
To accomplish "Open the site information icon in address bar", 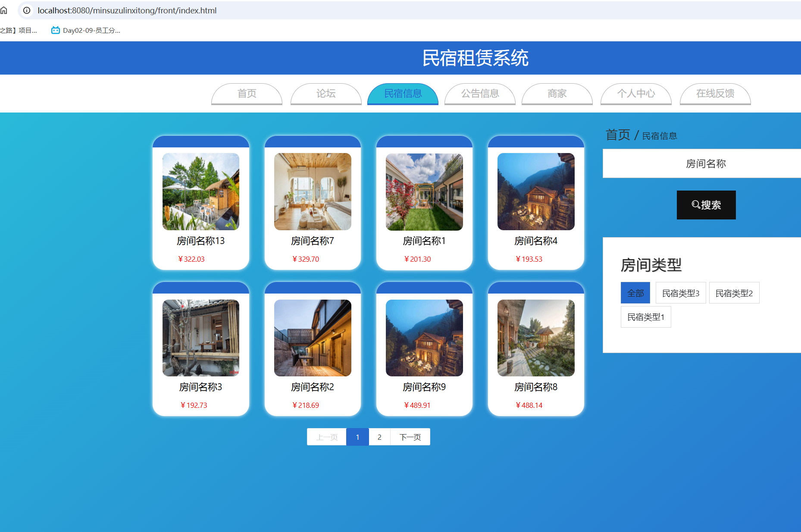I will pos(27,10).
